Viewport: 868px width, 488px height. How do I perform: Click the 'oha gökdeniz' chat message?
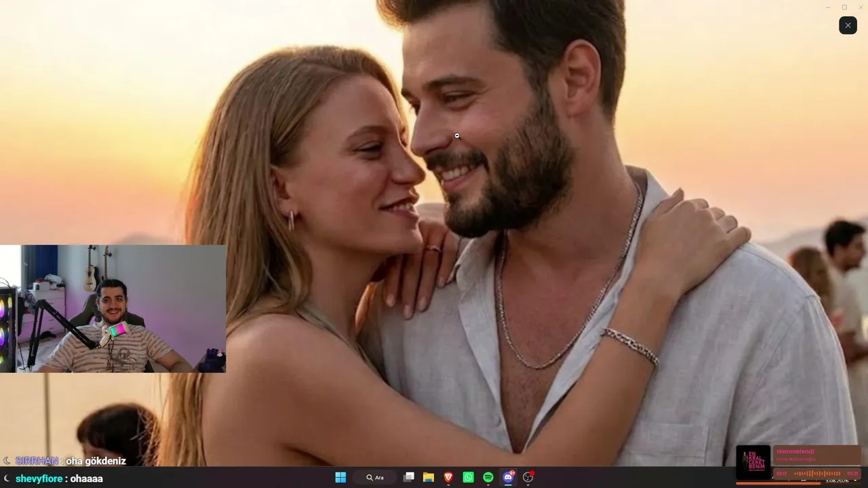(x=96, y=461)
